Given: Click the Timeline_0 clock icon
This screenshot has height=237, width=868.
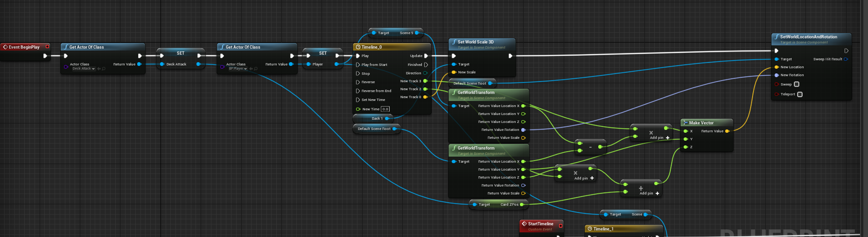Looking at the screenshot, I should 358,47.
